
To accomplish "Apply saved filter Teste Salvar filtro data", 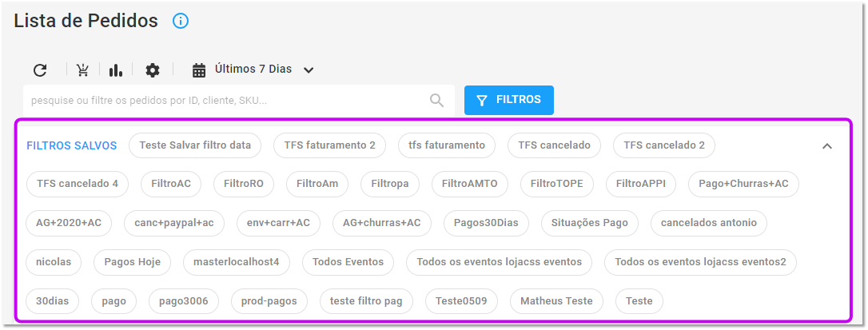I will (195, 145).
